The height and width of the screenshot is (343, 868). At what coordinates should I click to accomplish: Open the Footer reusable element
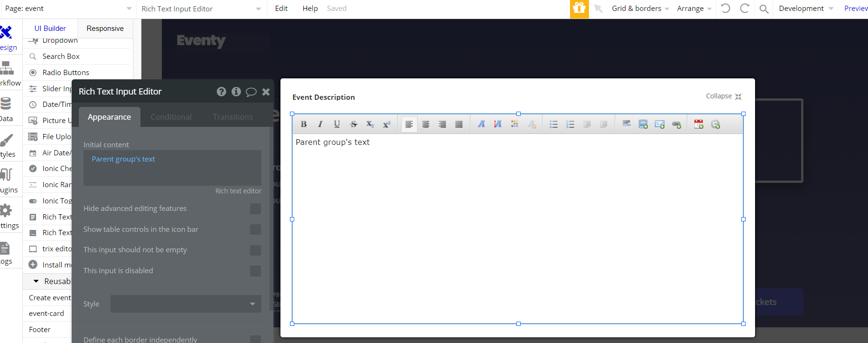[x=40, y=330]
